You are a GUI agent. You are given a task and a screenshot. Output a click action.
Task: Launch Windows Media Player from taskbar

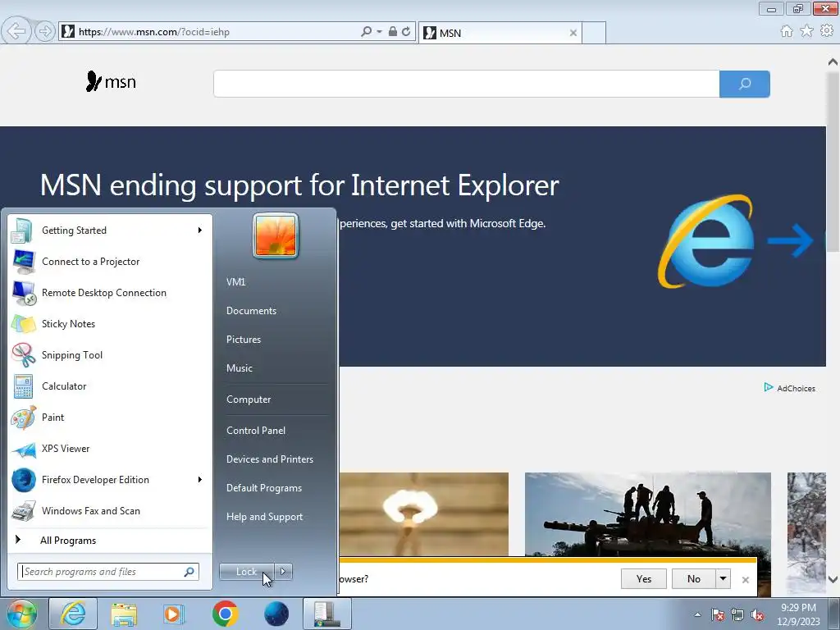coord(174,614)
